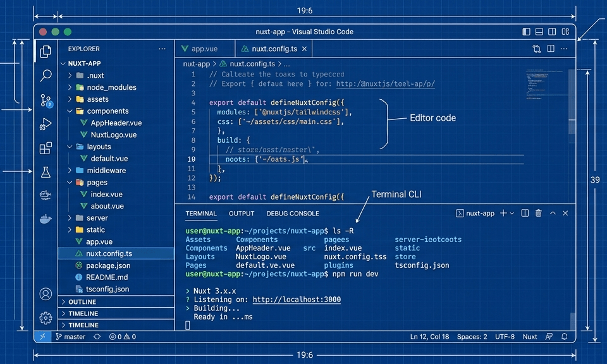607x364 pixels.
Task: Close the nuxt.config.ts tab
Action: click(x=304, y=49)
